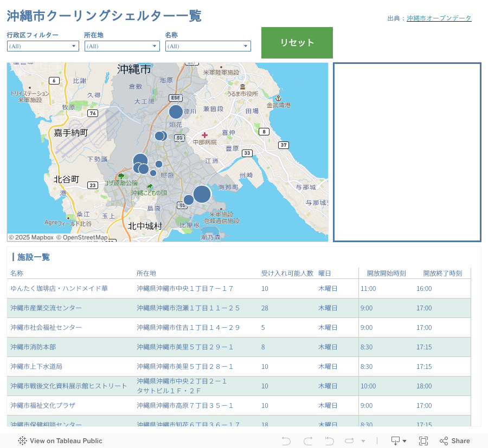Click the うるま市役所 building icon on map
The height and width of the screenshot is (448, 488).
point(242,87)
